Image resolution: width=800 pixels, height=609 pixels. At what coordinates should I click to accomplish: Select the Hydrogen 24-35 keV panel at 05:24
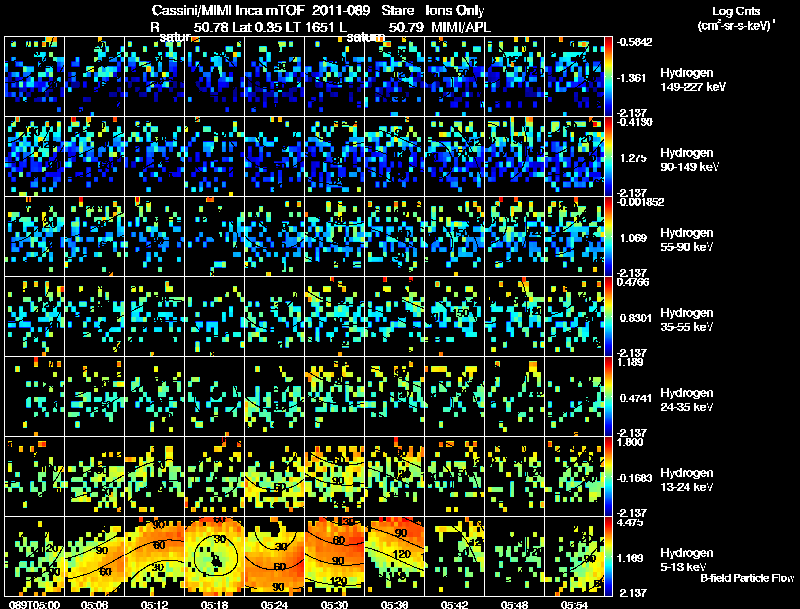point(274,396)
